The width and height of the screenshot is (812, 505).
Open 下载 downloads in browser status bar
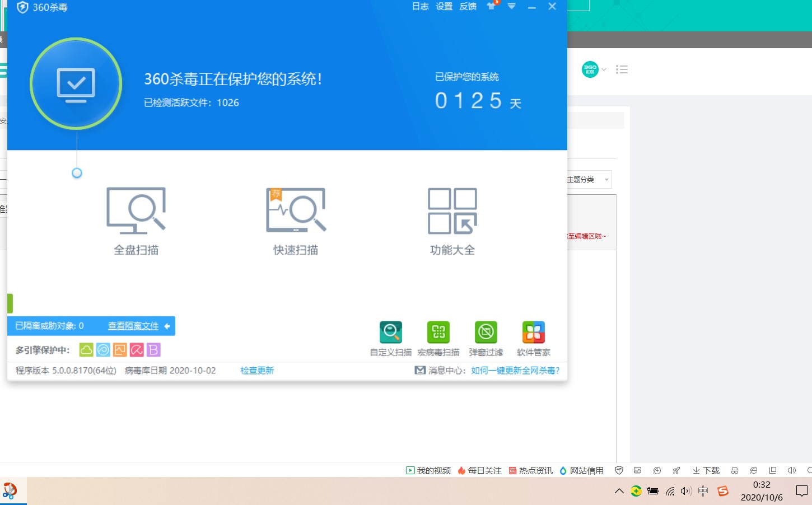706,470
